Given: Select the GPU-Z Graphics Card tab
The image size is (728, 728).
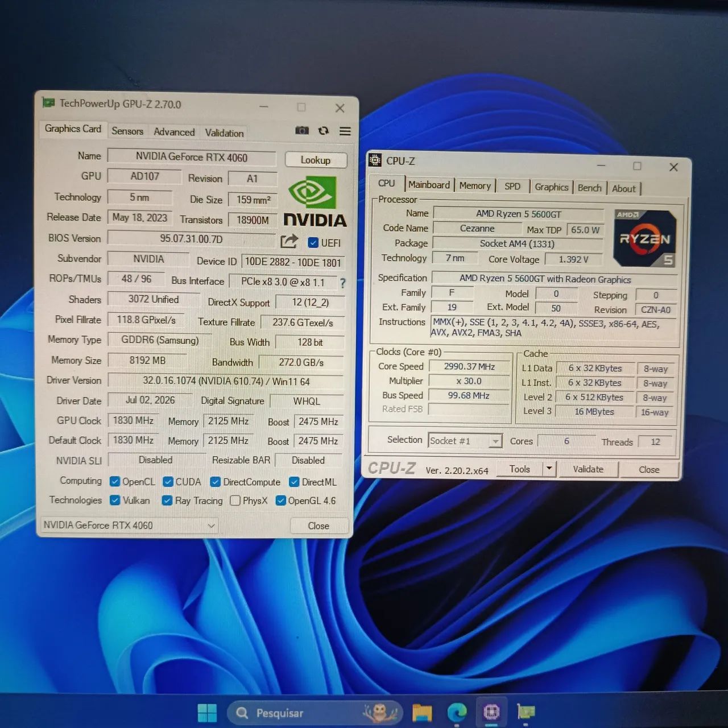Looking at the screenshot, I should [73, 129].
